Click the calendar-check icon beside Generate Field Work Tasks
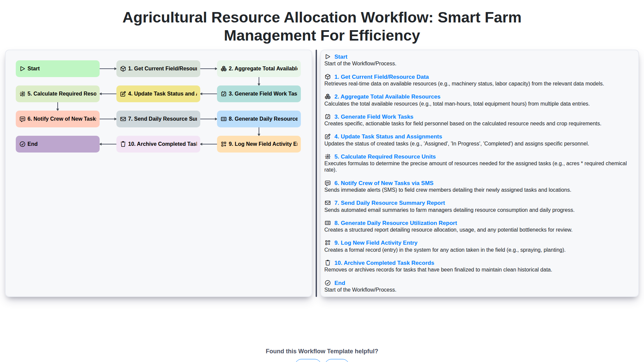The width and height of the screenshot is (644, 362). pyautogui.click(x=328, y=117)
